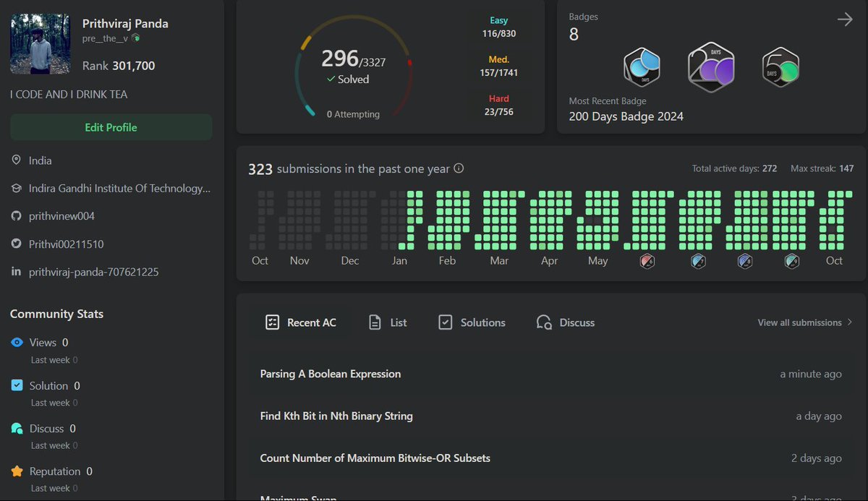Open Find Kth Bit in Nth Binary String
Viewport: 868px width, 501px height.
pyautogui.click(x=550, y=416)
